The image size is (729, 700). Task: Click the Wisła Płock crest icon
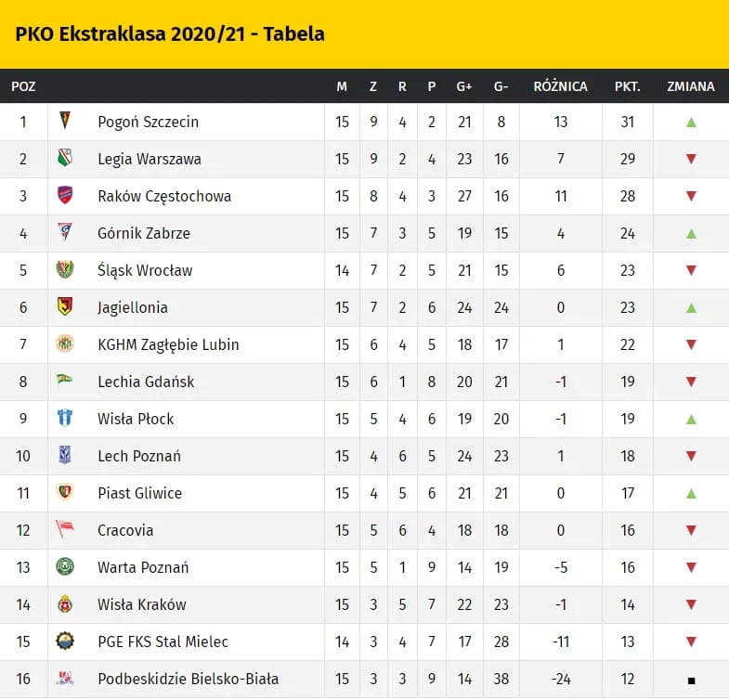click(64, 419)
